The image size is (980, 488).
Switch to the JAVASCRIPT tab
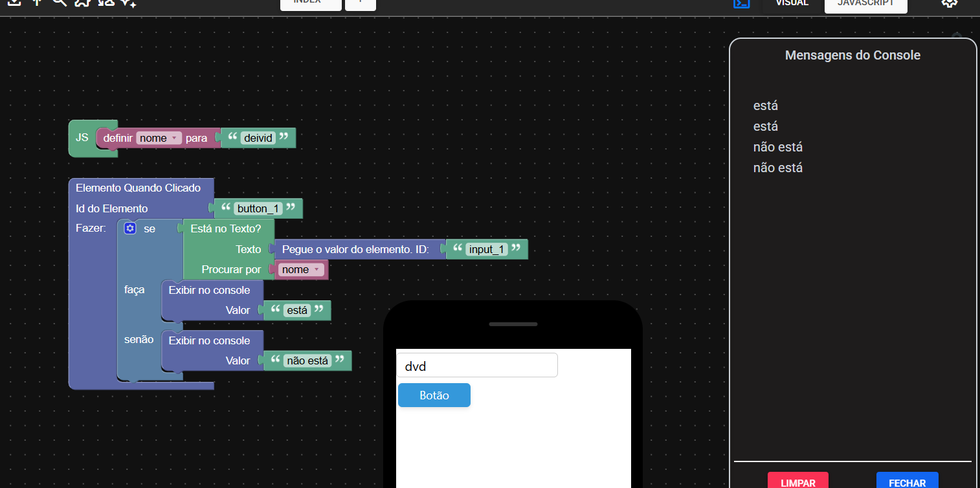coord(865,4)
